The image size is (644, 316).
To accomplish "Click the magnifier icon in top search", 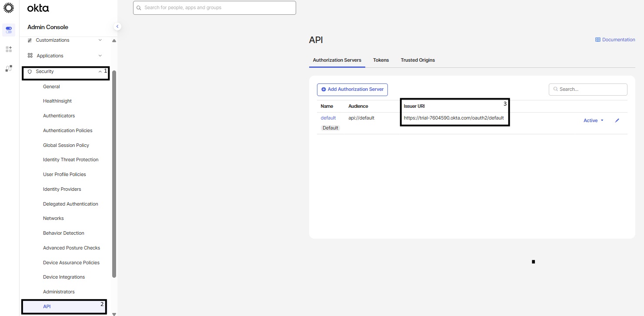I will [139, 8].
